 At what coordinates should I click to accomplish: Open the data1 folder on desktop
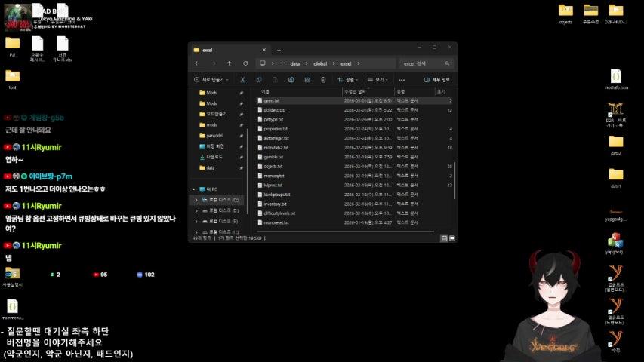click(615, 178)
